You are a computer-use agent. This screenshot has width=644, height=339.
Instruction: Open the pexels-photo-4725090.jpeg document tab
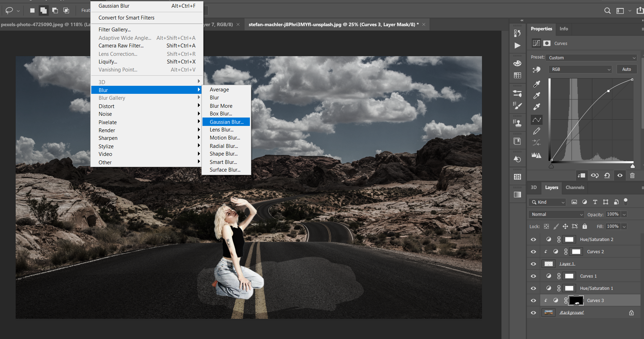[x=45, y=24]
